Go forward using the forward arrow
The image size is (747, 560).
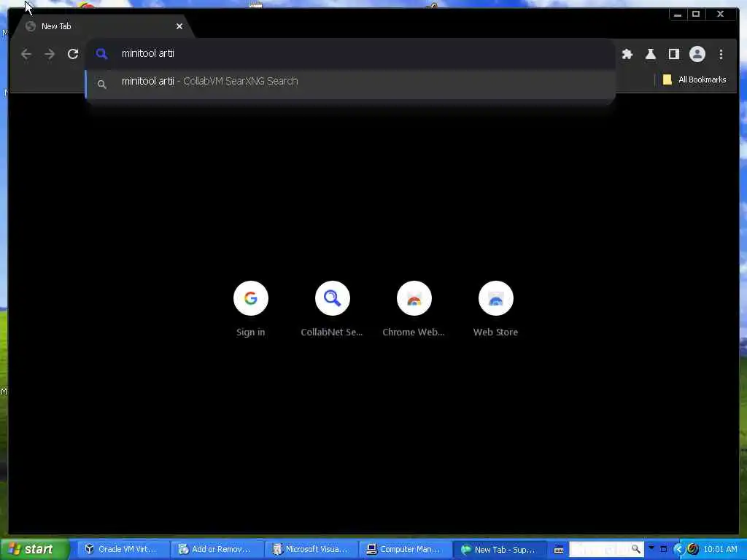(x=50, y=54)
